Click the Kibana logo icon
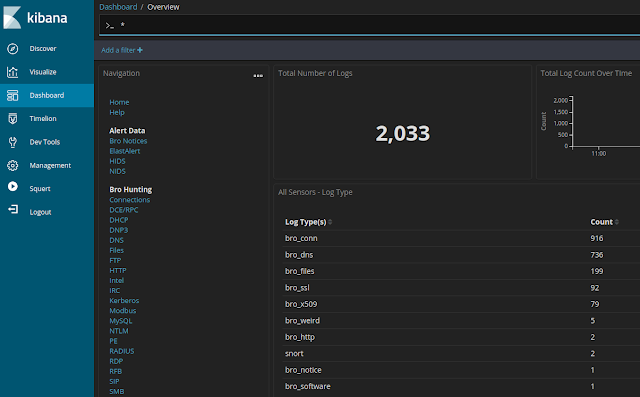This screenshot has width=640, height=397. pyautogui.click(x=12, y=18)
